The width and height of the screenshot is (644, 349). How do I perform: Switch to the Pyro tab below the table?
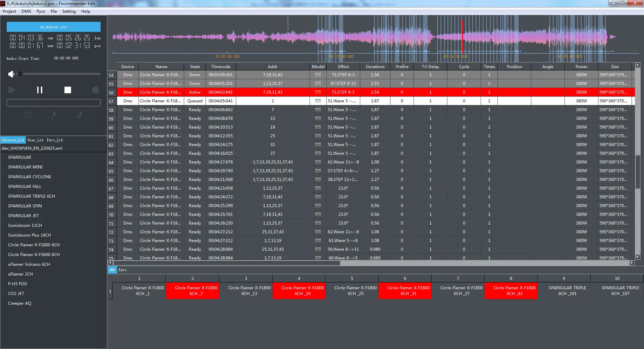(122, 270)
